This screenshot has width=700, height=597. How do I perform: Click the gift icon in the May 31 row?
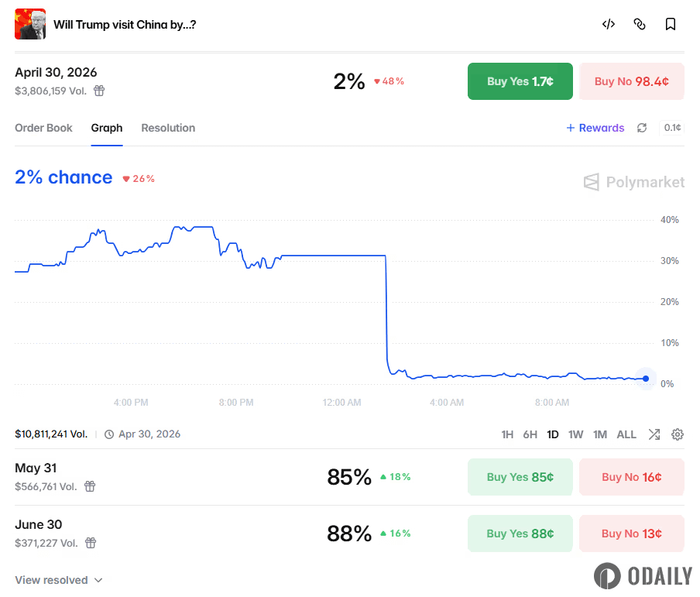[90, 486]
